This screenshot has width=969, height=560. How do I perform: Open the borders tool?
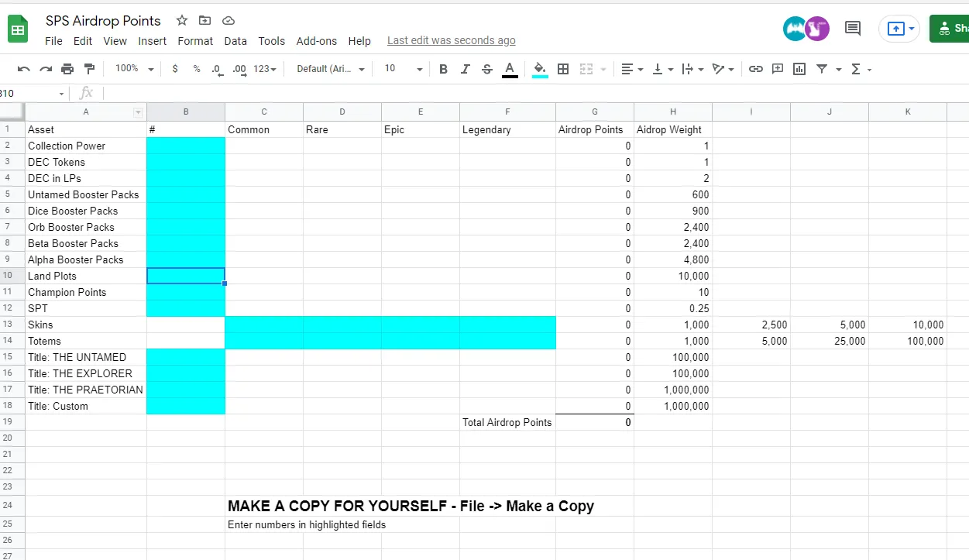click(x=563, y=69)
